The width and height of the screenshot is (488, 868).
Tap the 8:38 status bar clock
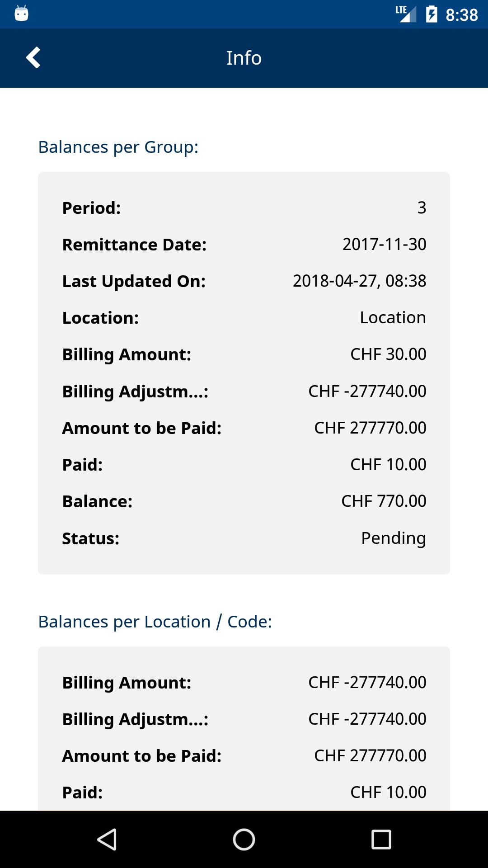pyautogui.click(x=461, y=15)
